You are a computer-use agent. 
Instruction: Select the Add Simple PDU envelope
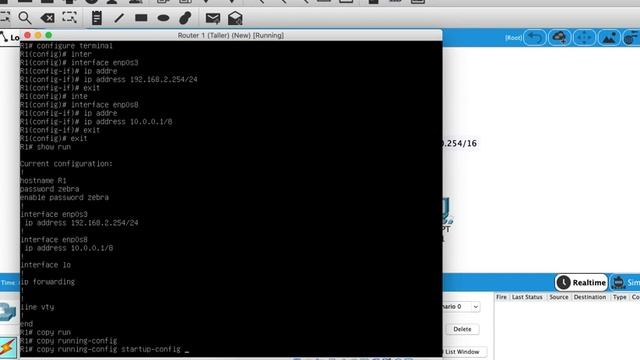tap(213, 18)
